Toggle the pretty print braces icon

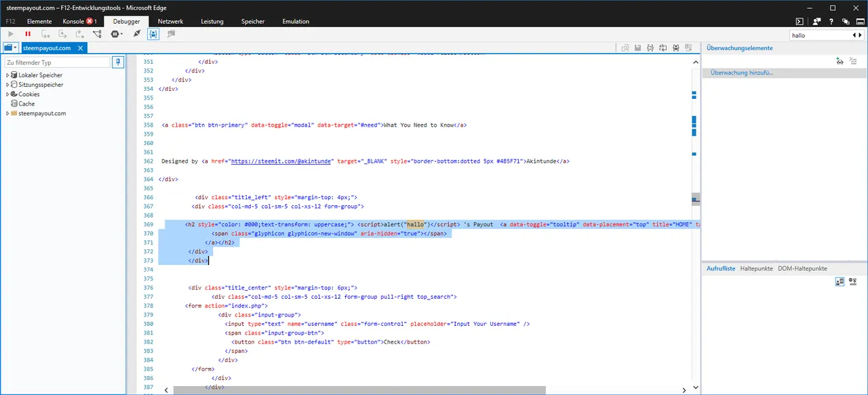click(651, 47)
